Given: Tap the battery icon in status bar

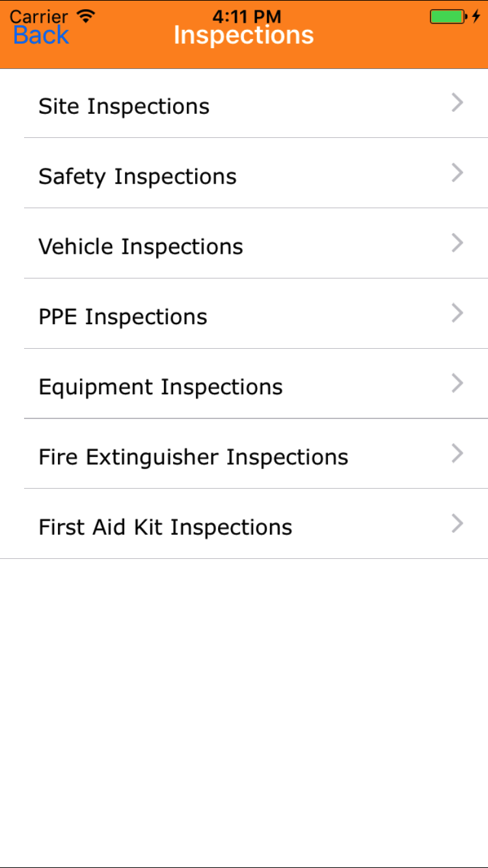Looking at the screenshot, I should [x=448, y=16].
